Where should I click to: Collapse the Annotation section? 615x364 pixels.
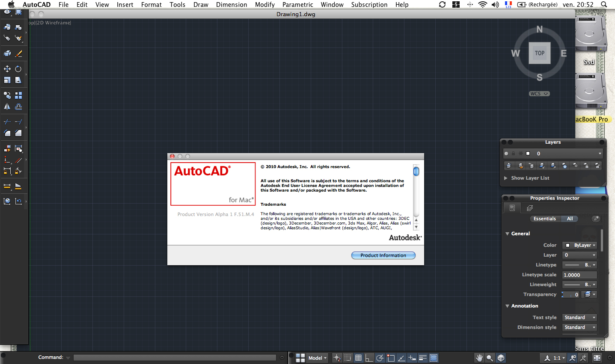pyautogui.click(x=508, y=306)
